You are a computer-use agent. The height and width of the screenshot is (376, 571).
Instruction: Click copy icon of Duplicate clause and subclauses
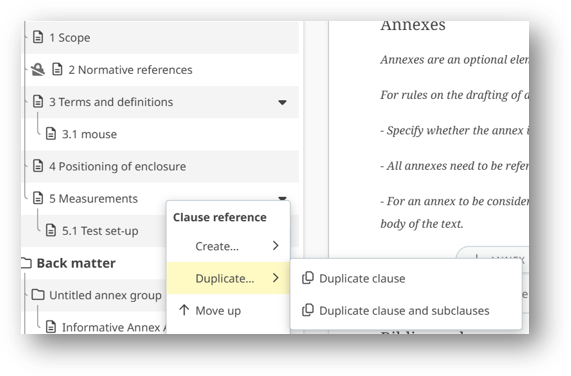click(x=308, y=310)
